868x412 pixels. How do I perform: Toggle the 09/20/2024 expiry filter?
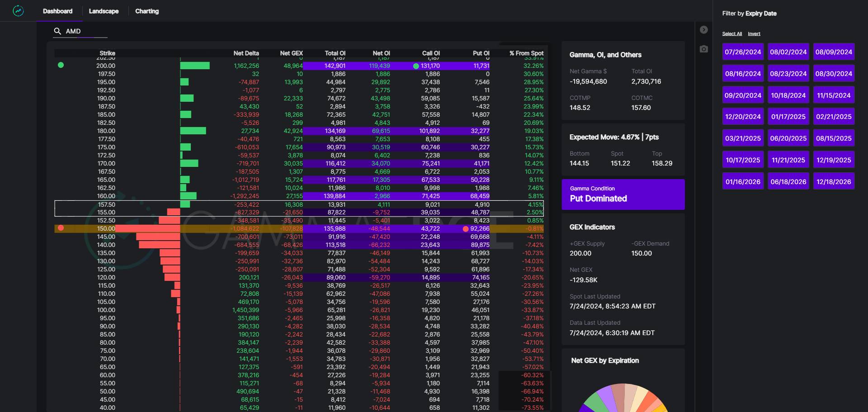743,95
